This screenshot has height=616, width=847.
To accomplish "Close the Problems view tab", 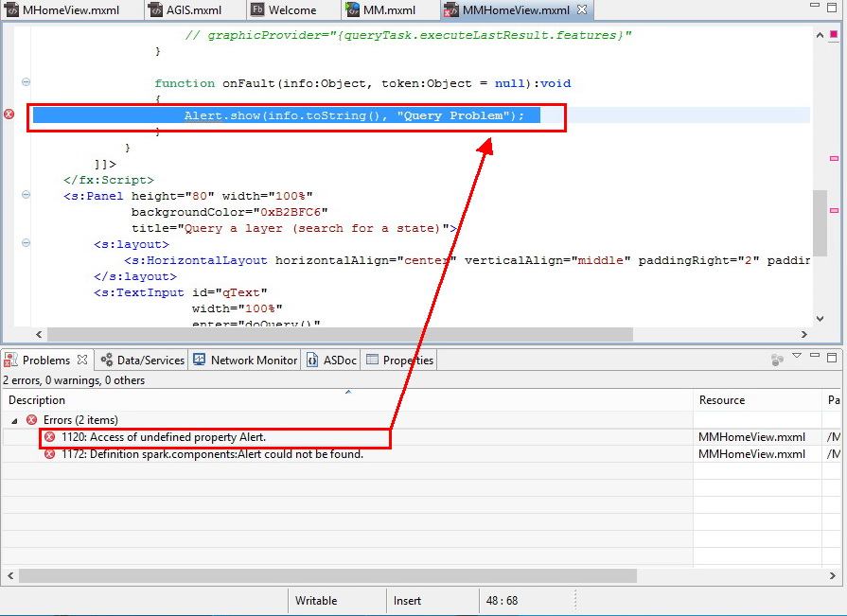I will click(x=82, y=360).
